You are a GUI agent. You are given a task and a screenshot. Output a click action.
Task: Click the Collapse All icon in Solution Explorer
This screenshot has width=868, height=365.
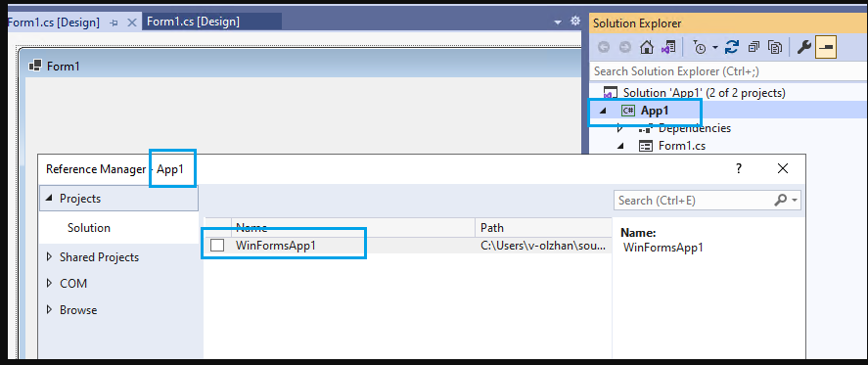pos(754,48)
